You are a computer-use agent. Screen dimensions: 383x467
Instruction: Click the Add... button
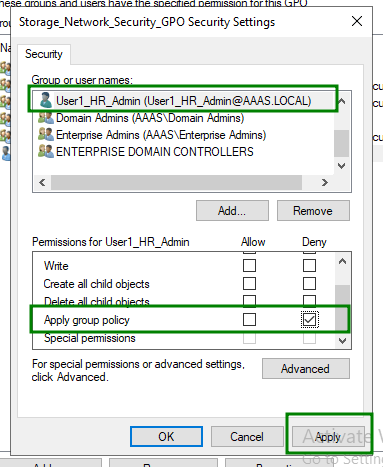pyautogui.click(x=232, y=211)
